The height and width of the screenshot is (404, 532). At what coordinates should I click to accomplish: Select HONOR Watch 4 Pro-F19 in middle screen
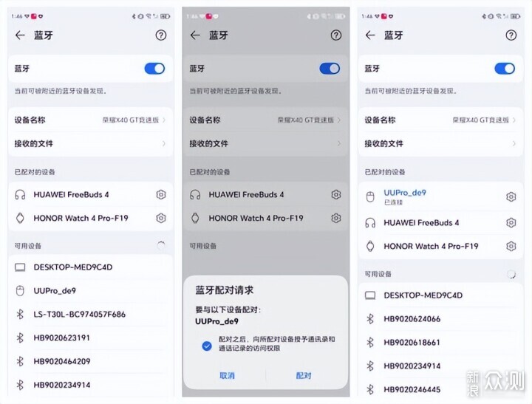point(266,218)
